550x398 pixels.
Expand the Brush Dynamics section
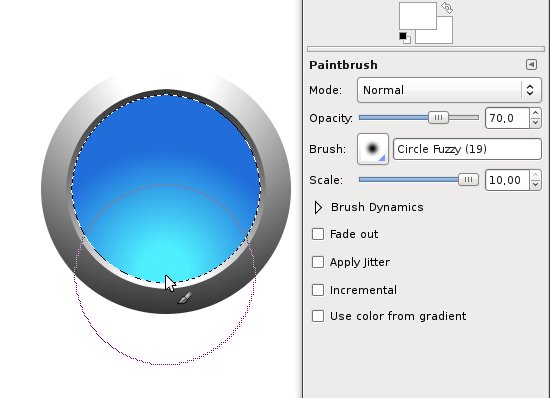point(318,207)
